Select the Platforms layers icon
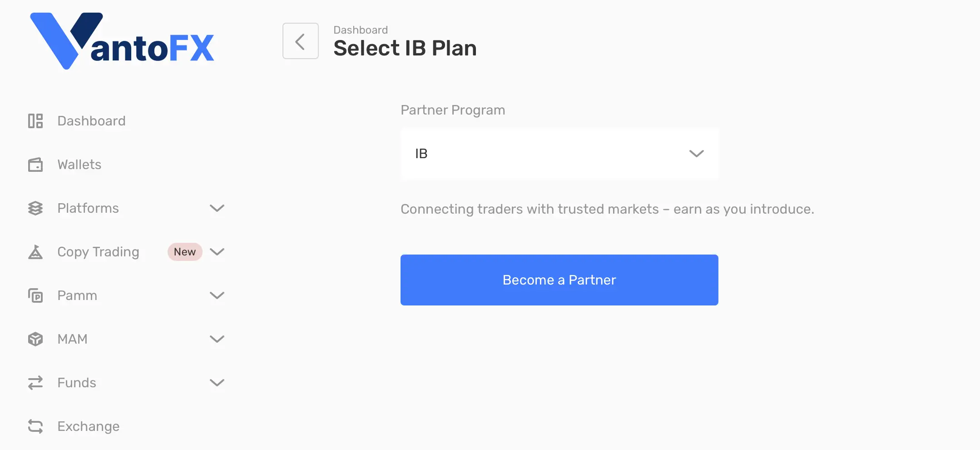Image resolution: width=980 pixels, height=450 pixels. pos(35,208)
